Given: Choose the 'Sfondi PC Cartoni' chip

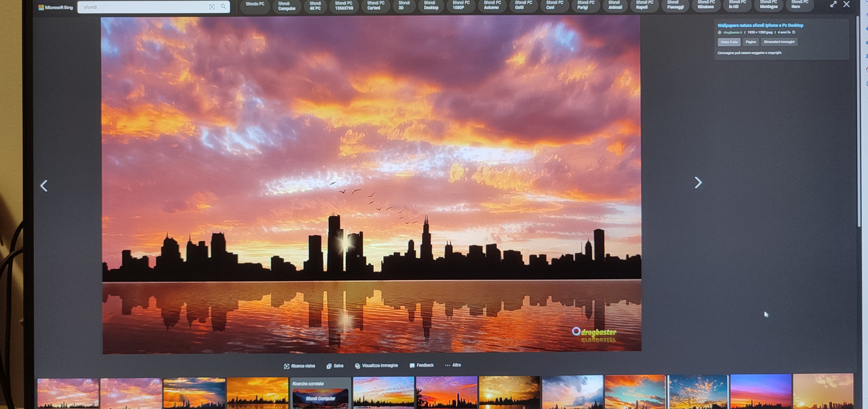Looking at the screenshot, I should point(375,5).
